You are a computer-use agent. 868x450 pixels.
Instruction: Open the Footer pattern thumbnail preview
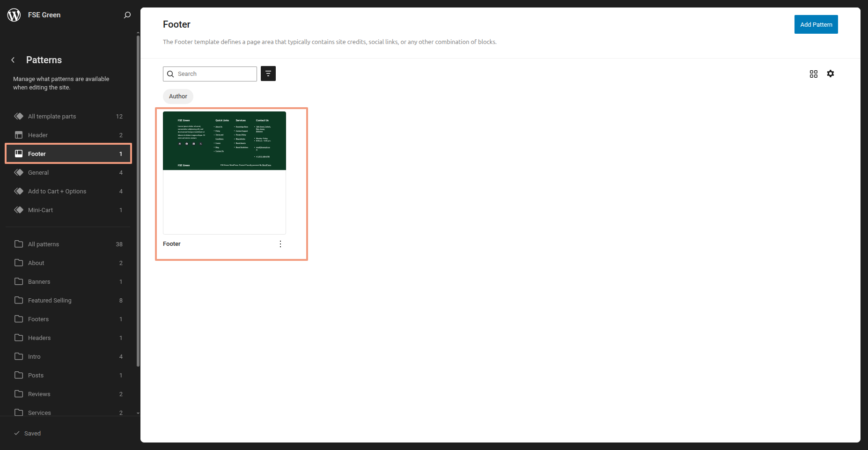[224, 172]
